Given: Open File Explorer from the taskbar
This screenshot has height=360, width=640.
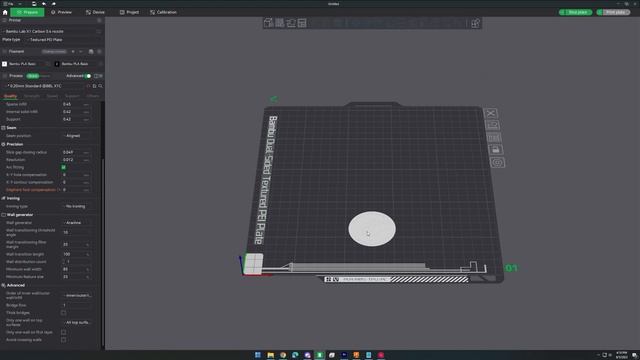Looking at the screenshot, I should [270, 355].
